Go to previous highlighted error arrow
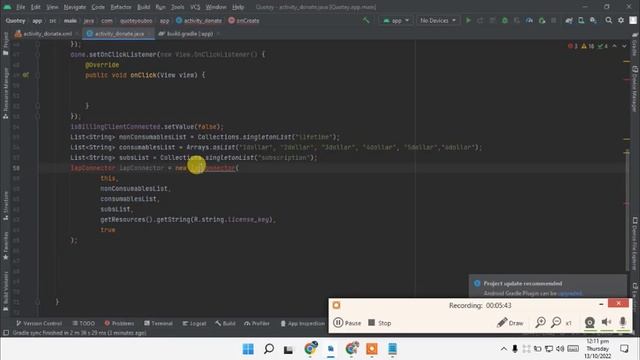The image size is (640, 360). click(615, 46)
